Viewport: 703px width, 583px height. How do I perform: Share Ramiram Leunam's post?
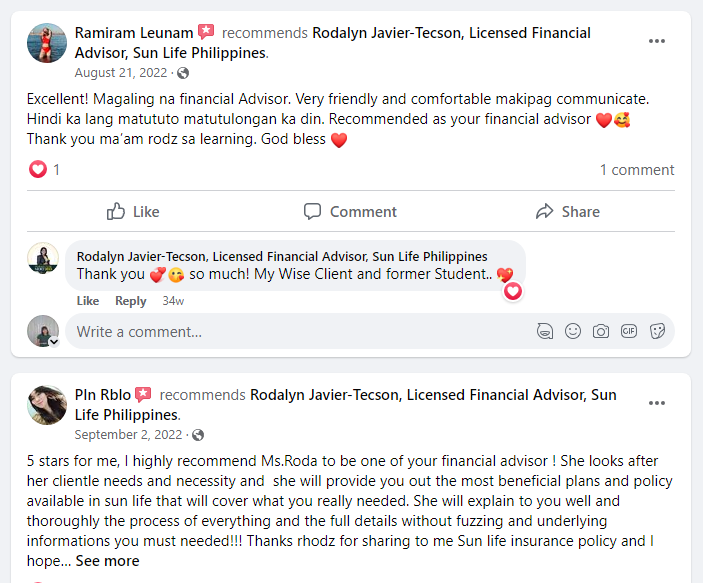pyautogui.click(x=567, y=211)
